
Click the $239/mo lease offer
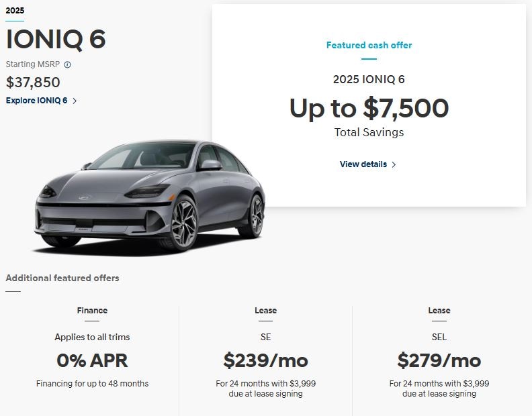pos(265,360)
